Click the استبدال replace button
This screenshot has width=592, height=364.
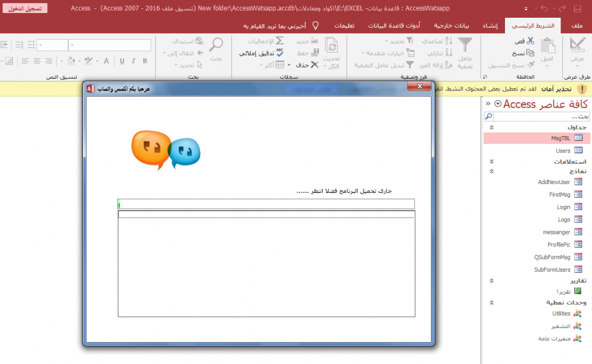click(x=188, y=41)
